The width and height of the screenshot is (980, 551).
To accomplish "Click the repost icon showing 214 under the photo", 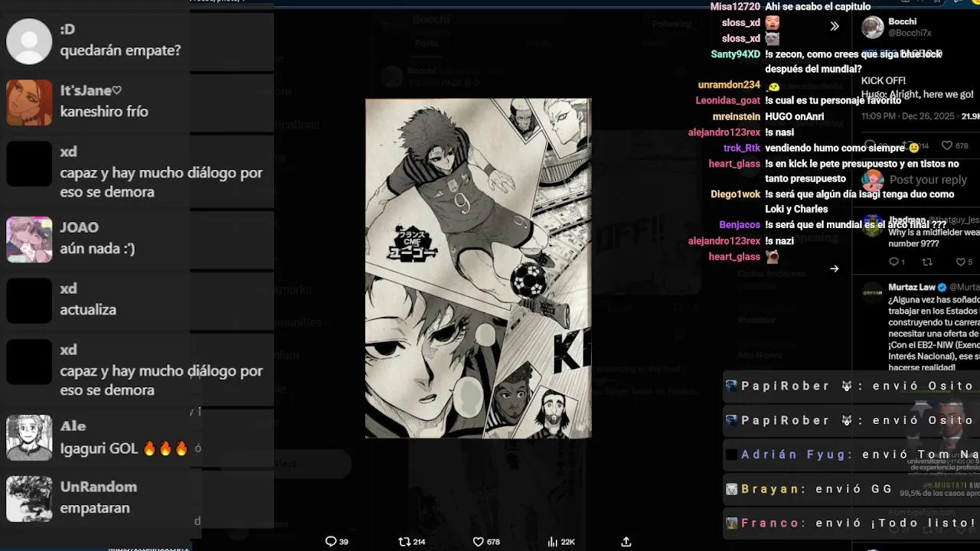I will (403, 541).
